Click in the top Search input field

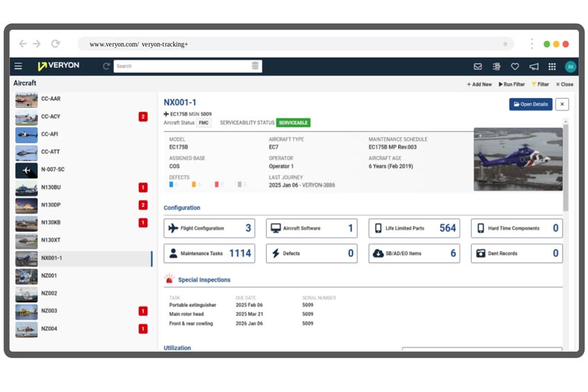tap(182, 66)
